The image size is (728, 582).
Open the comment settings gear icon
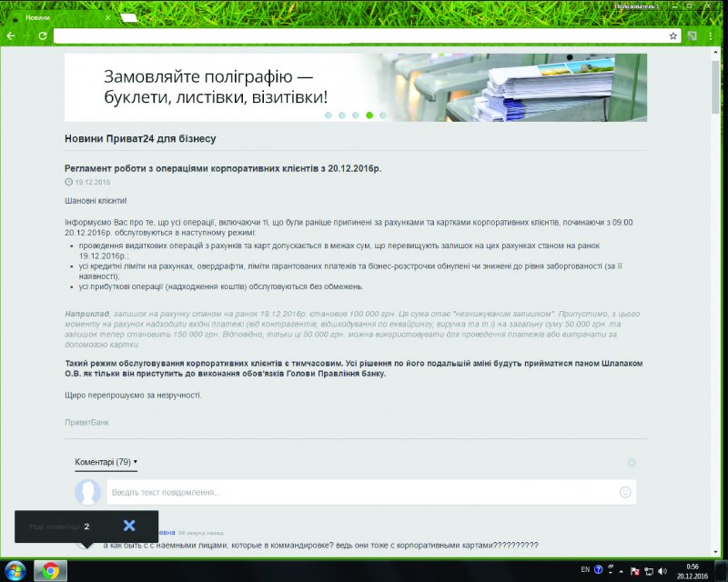[632, 463]
